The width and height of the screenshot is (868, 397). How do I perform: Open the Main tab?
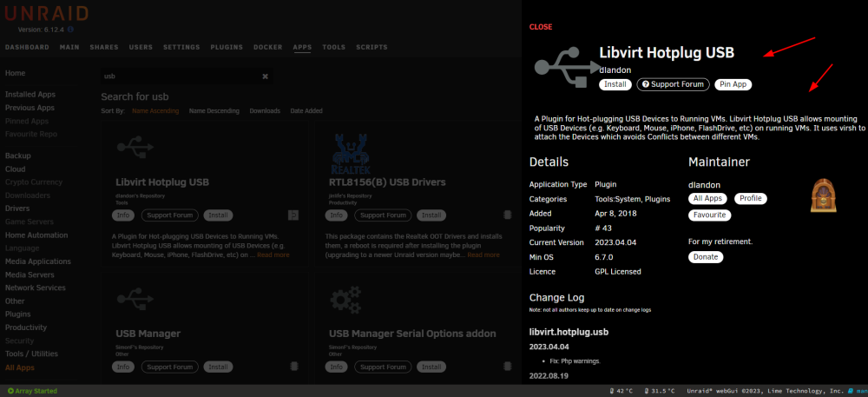[x=69, y=47]
